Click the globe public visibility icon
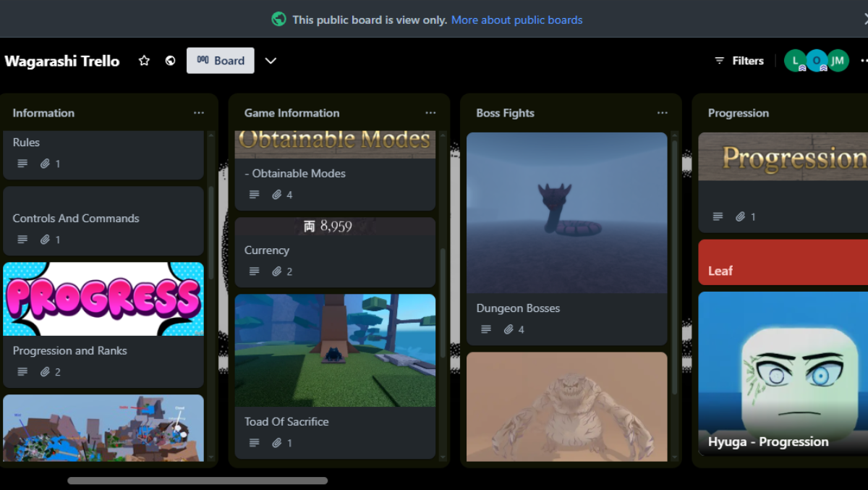The height and width of the screenshot is (490, 868). pos(170,61)
